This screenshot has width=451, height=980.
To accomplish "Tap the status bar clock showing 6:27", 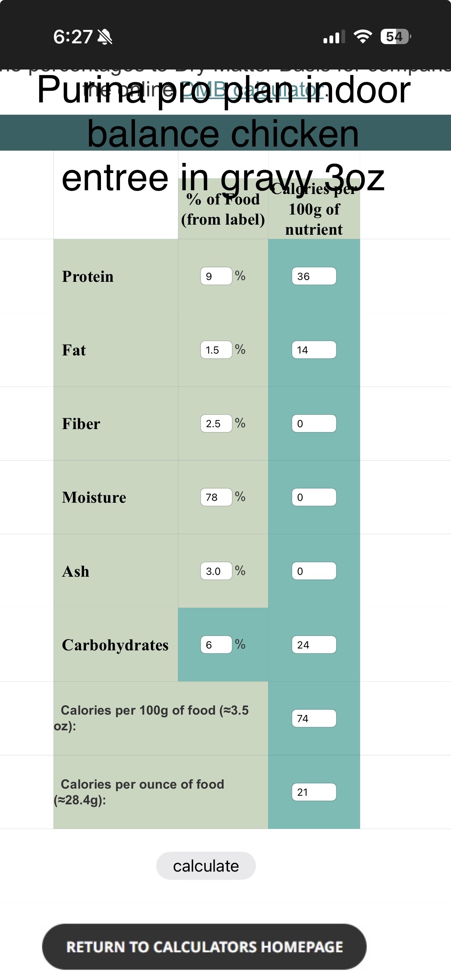I will pos(73,37).
